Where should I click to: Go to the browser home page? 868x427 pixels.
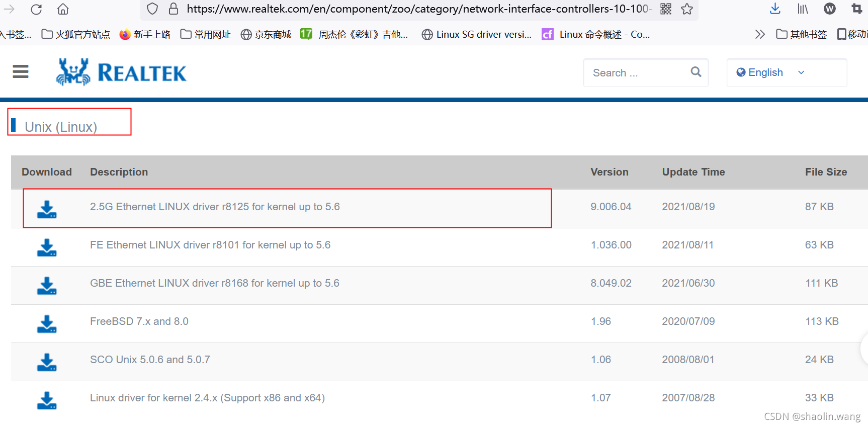pos(63,9)
